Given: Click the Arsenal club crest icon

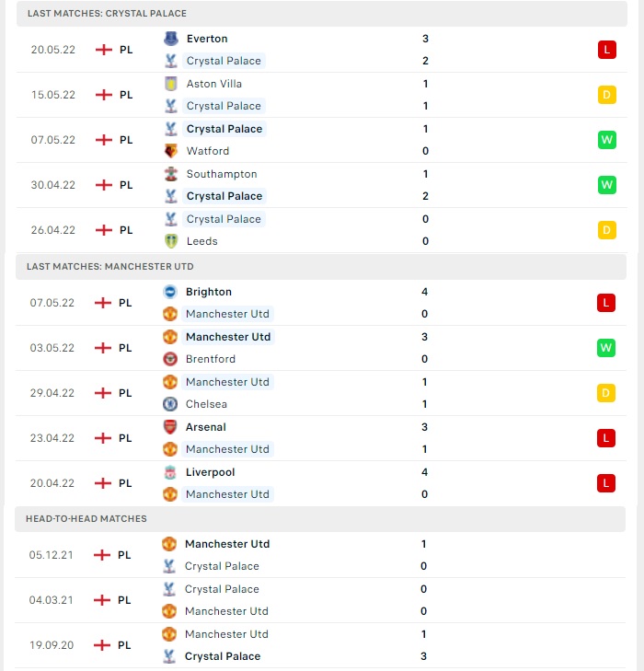Looking at the screenshot, I should coord(170,427).
